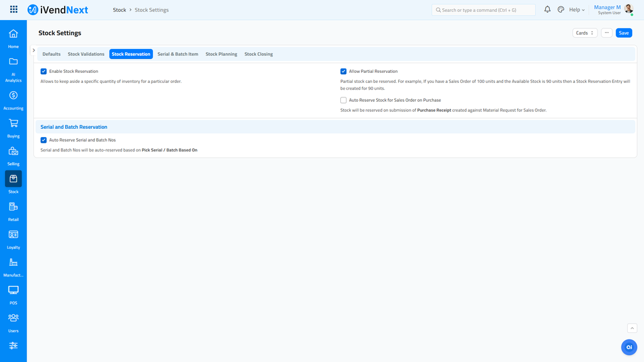Open theme palette icon

(x=560, y=9)
